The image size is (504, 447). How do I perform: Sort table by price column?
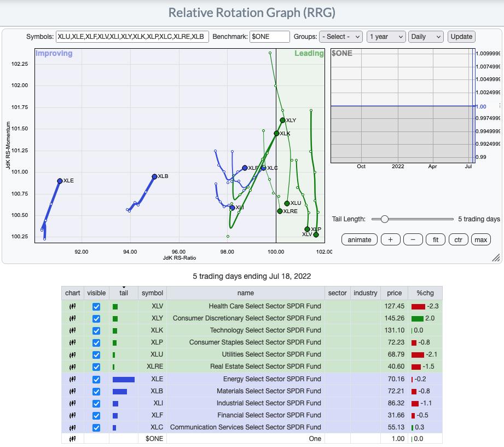[x=394, y=293]
